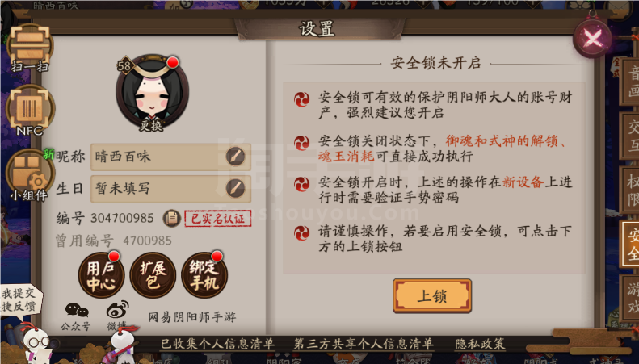The width and height of the screenshot is (639, 364).
Task: Copy the ID number 304700985
Action: (x=171, y=218)
